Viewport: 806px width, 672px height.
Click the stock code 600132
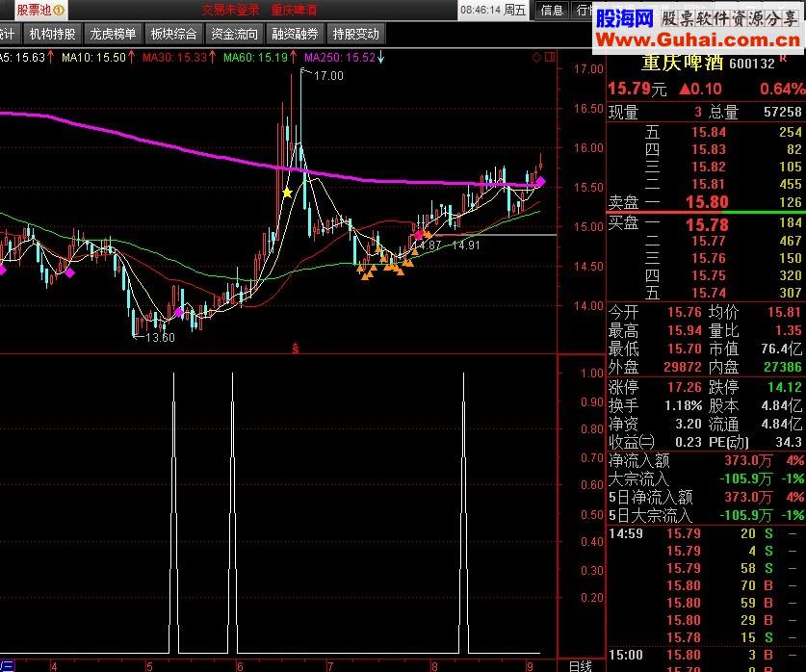pyautogui.click(x=751, y=64)
